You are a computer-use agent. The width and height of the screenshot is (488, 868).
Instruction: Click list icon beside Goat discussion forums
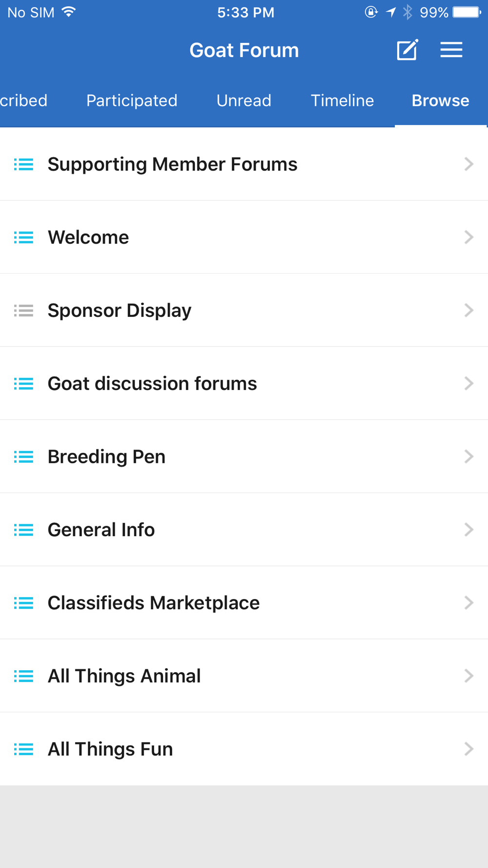[x=23, y=384]
